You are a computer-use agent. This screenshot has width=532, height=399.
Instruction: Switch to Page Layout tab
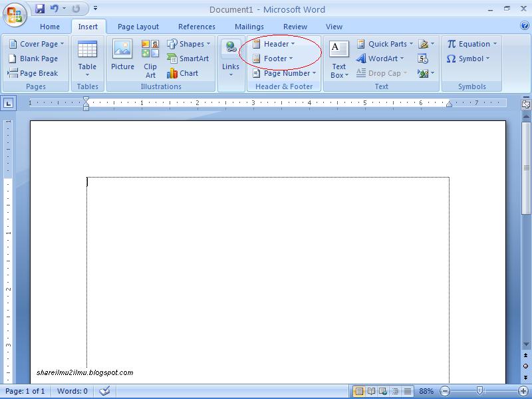[x=138, y=27]
